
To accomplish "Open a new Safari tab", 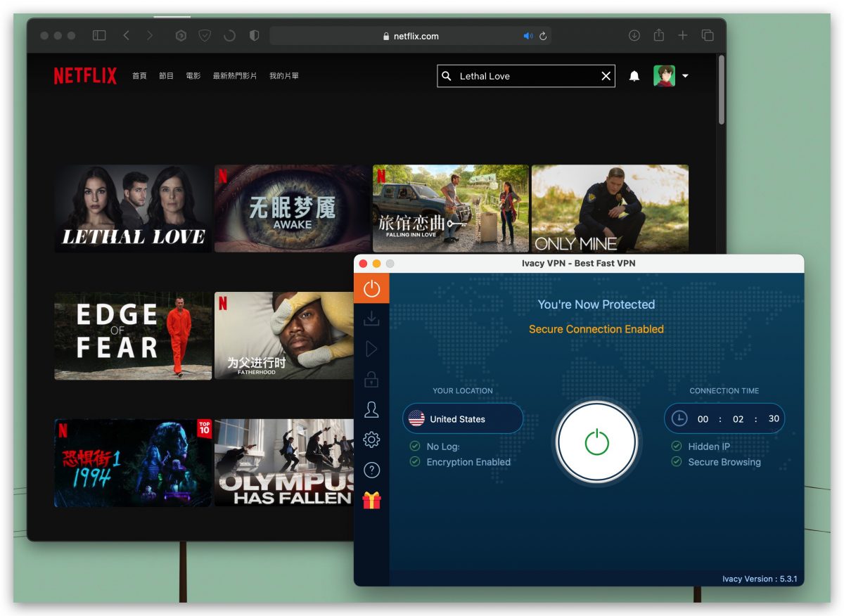I will point(683,35).
